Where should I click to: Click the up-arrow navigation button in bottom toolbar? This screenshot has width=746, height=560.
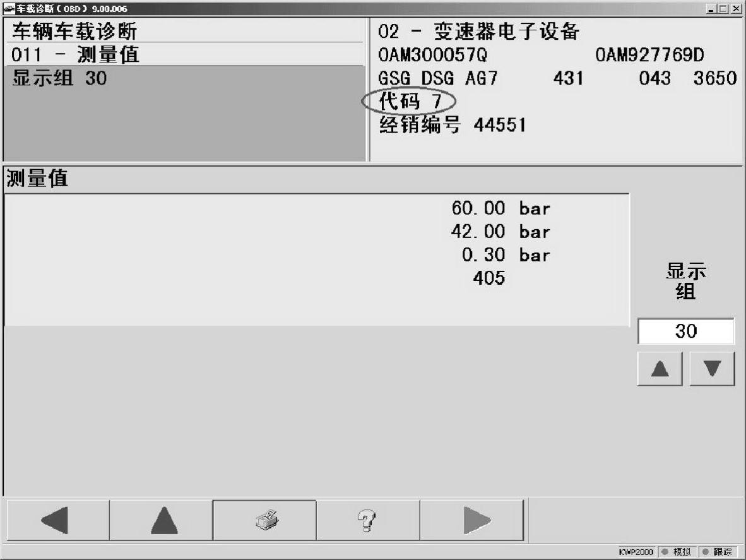162,520
